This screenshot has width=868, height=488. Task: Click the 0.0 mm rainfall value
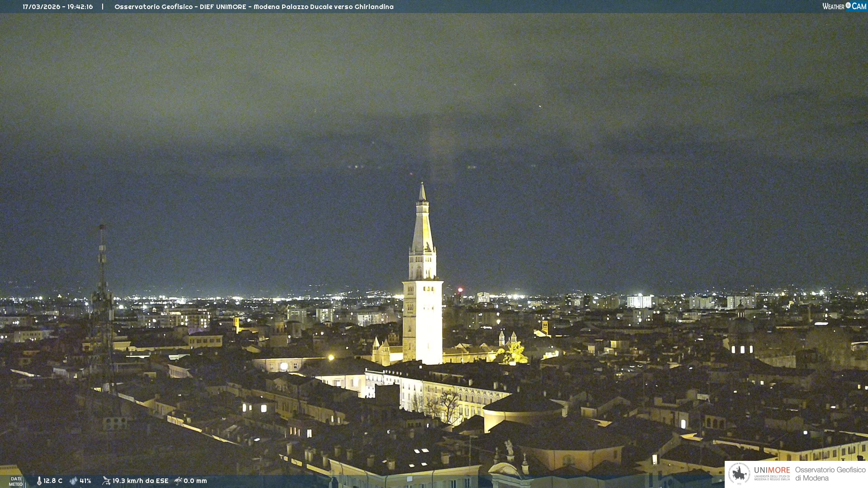pos(195,481)
